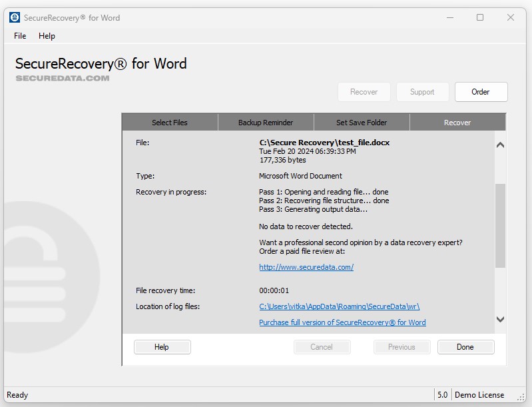Close the SecureRecovery for Word window

click(x=511, y=17)
